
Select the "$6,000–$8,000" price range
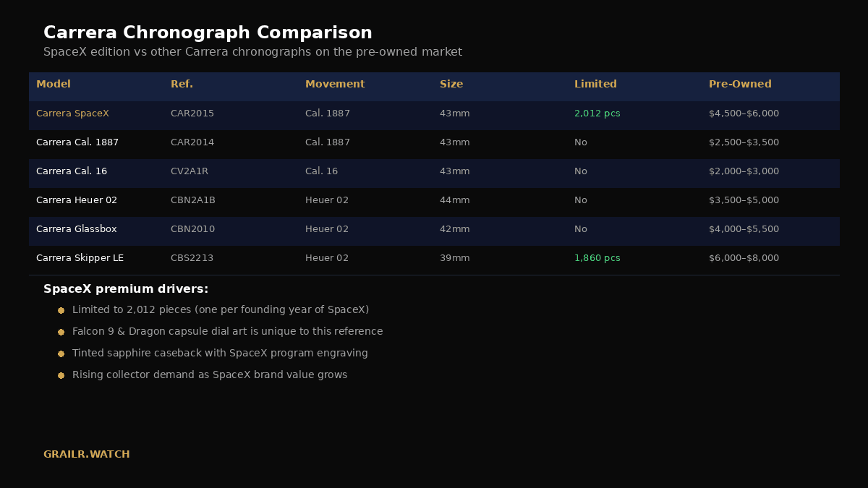[744, 258]
